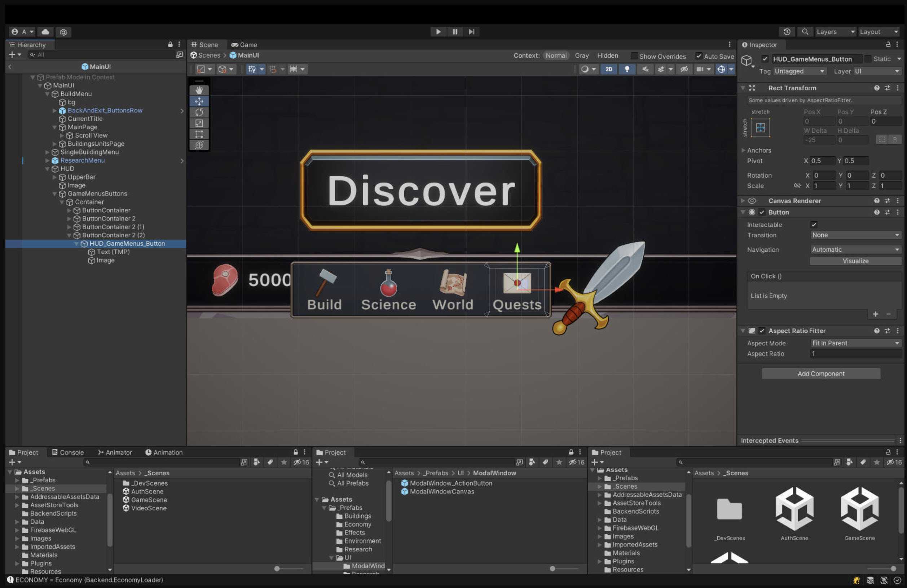Viewport: 907px width, 588px height.
Task: Disable the Aspect Ratio Fitter checkbox
Action: point(762,331)
